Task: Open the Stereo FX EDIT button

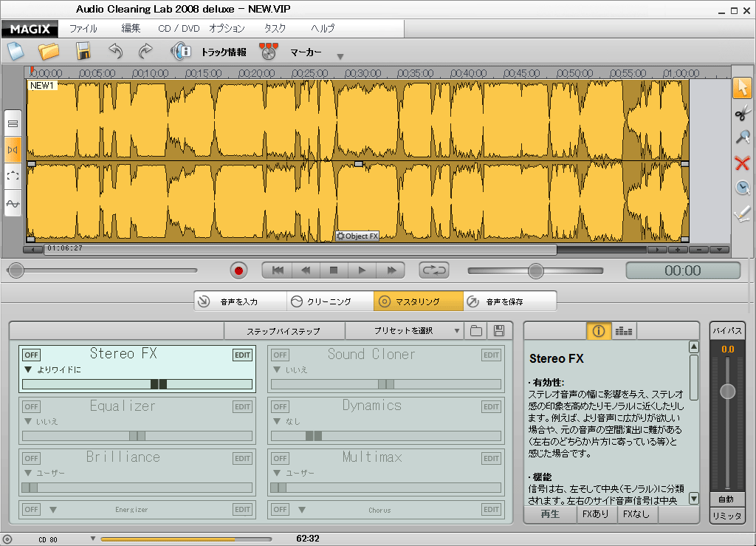Action: click(242, 355)
